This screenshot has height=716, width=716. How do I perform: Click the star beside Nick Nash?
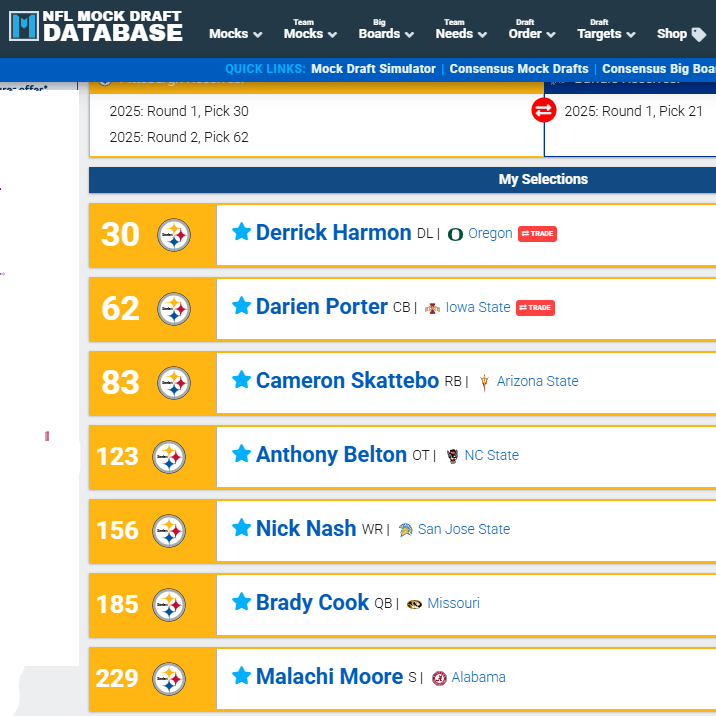241,527
